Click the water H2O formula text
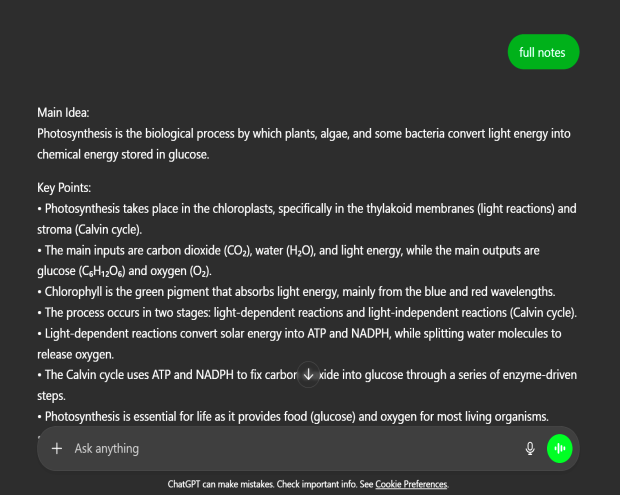Screen dimensions: 620x495 (301, 251)
